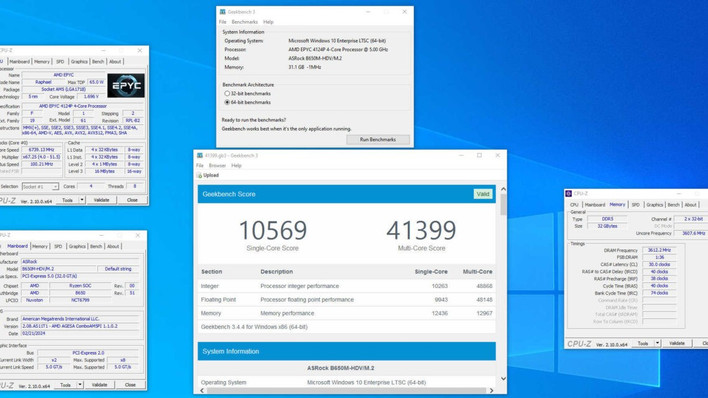Screen dimensions: 708x398
Task: Click Validate in top CPU-Z CPU window
Action: 102,200
